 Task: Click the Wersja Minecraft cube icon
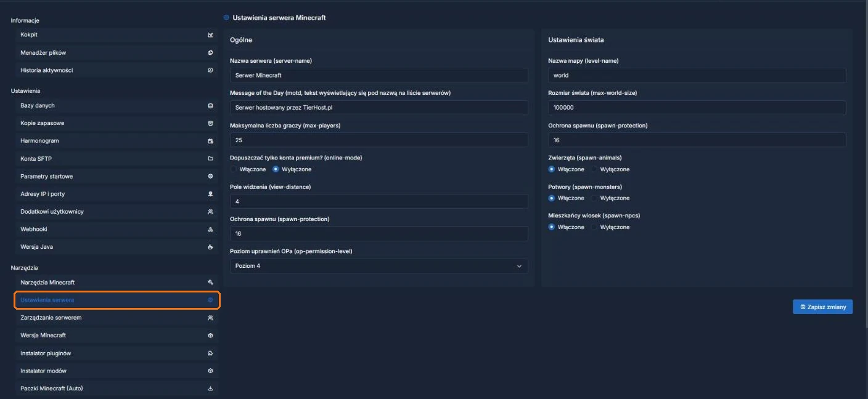[x=210, y=336]
